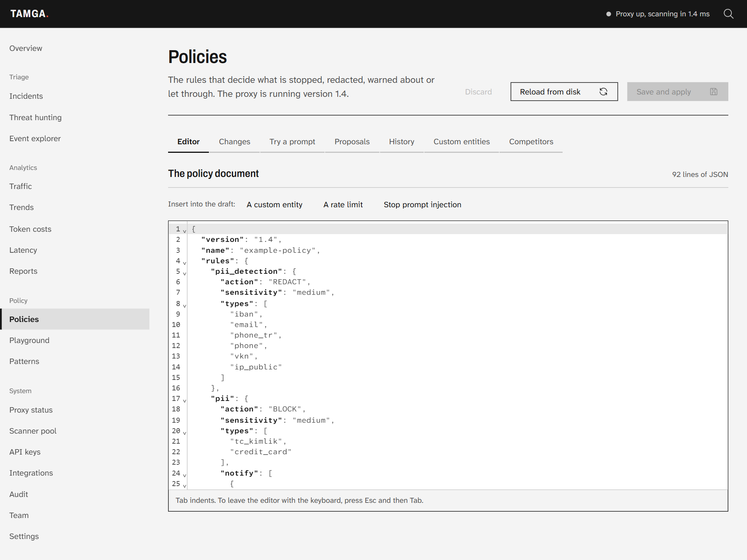Click the reload arrows icon

point(603,92)
